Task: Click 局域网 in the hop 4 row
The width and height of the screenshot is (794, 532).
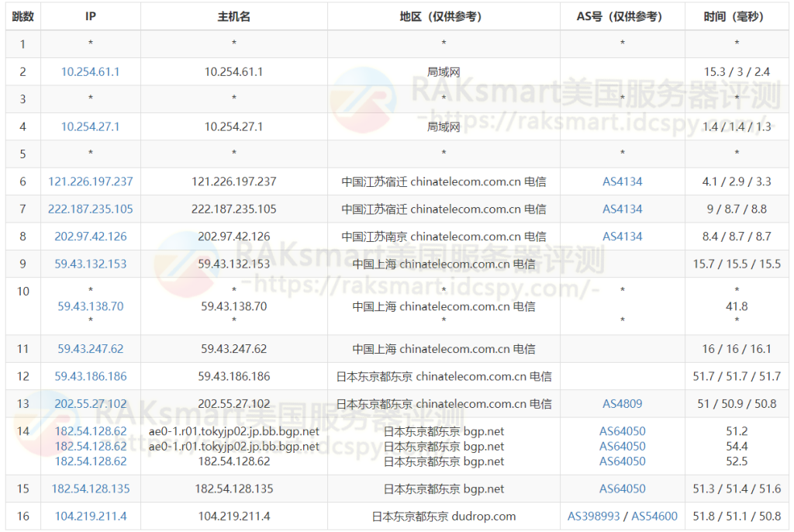Action: click(443, 126)
